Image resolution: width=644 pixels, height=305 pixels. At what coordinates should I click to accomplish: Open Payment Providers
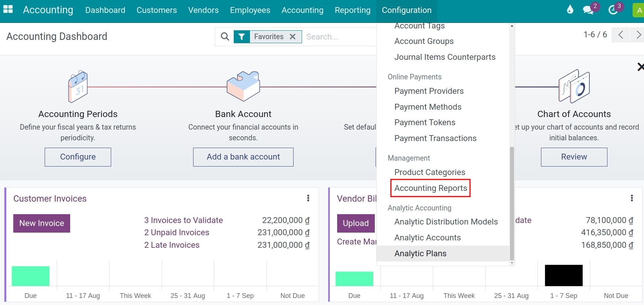(x=429, y=91)
